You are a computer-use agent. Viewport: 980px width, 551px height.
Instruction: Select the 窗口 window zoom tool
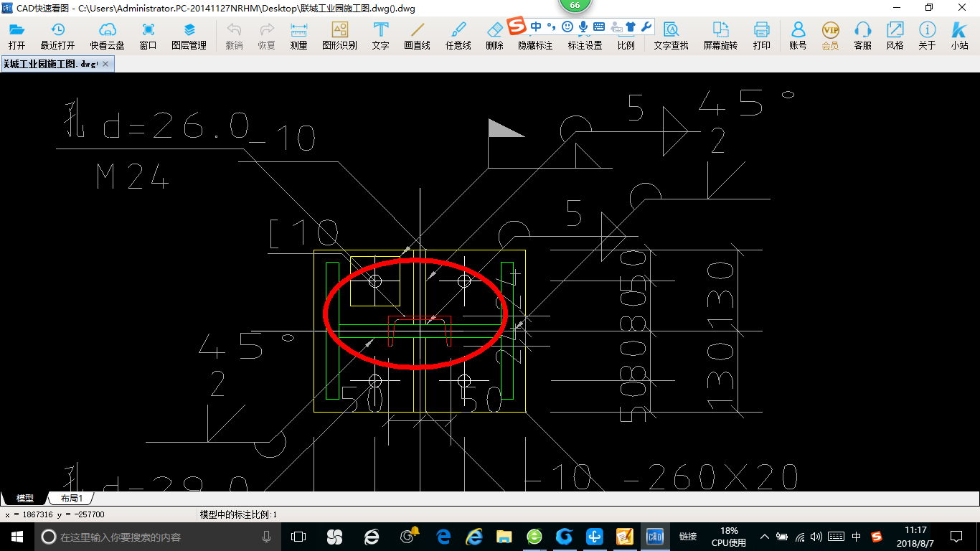(148, 35)
